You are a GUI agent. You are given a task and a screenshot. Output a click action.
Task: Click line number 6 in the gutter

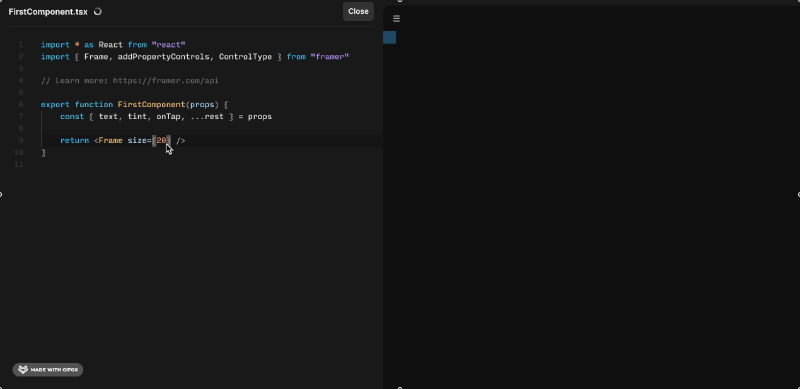21,105
